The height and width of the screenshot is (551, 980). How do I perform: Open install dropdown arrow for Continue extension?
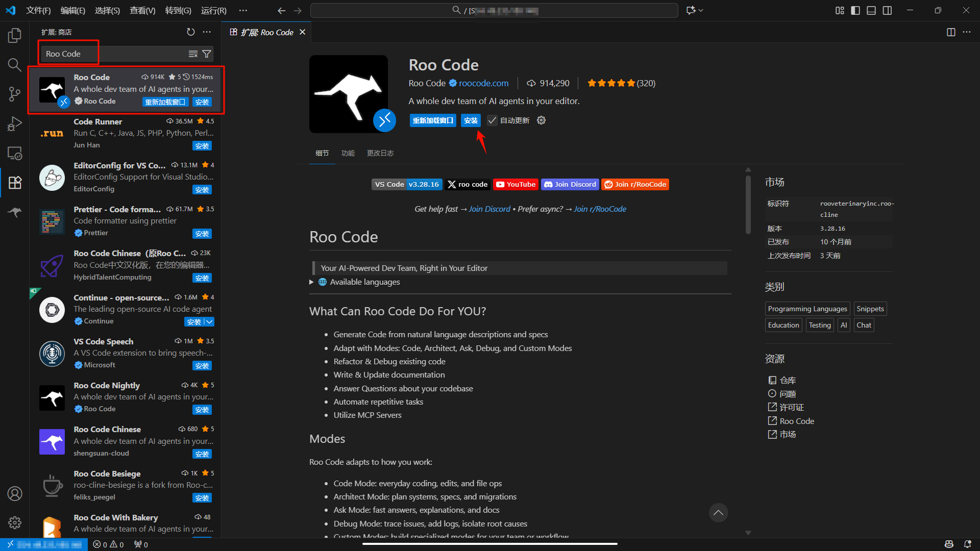(209, 322)
